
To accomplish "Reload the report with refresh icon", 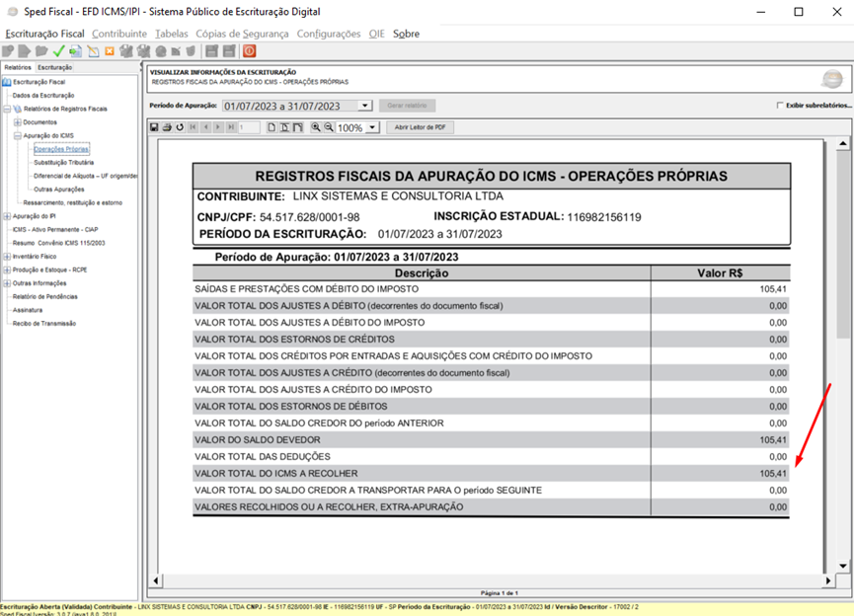I will [x=180, y=127].
